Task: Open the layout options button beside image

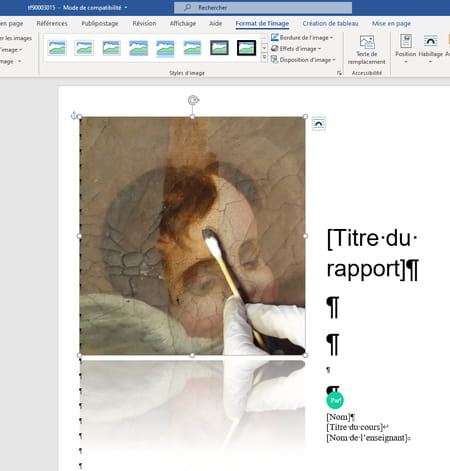Action: (x=318, y=124)
